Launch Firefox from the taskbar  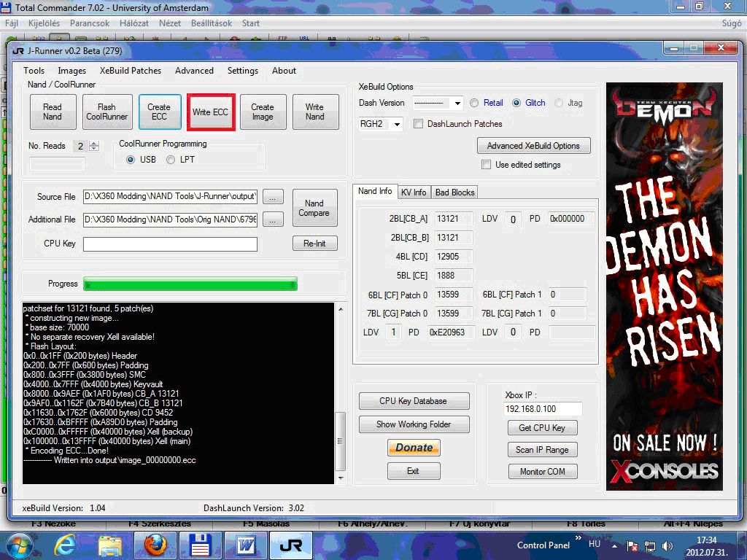(x=155, y=545)
